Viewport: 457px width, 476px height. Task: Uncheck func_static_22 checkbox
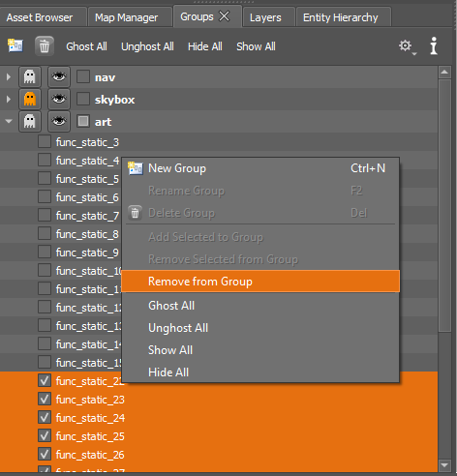[45, 380]
